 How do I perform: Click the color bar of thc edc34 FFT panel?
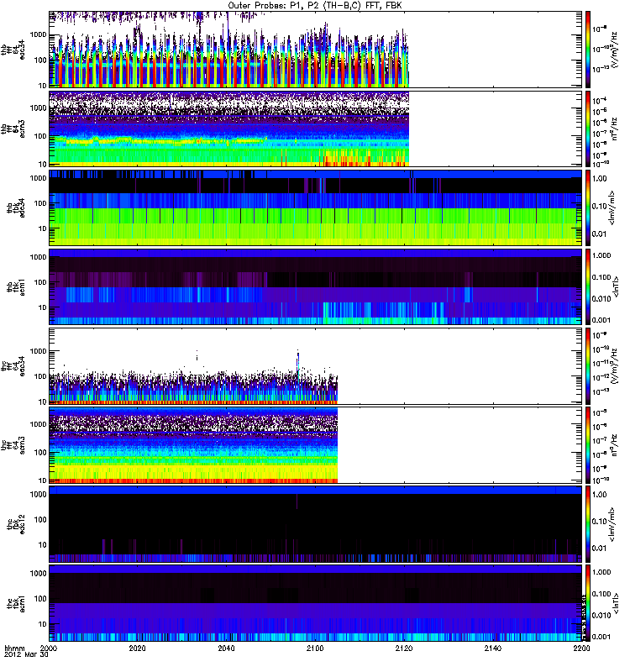[588, 365]
